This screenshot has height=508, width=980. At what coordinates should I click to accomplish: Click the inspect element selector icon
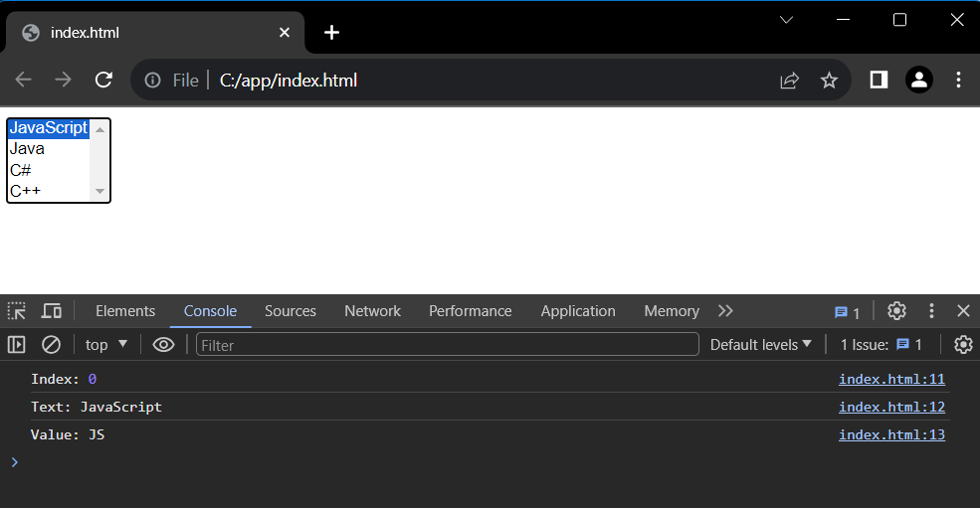(17, 311)
